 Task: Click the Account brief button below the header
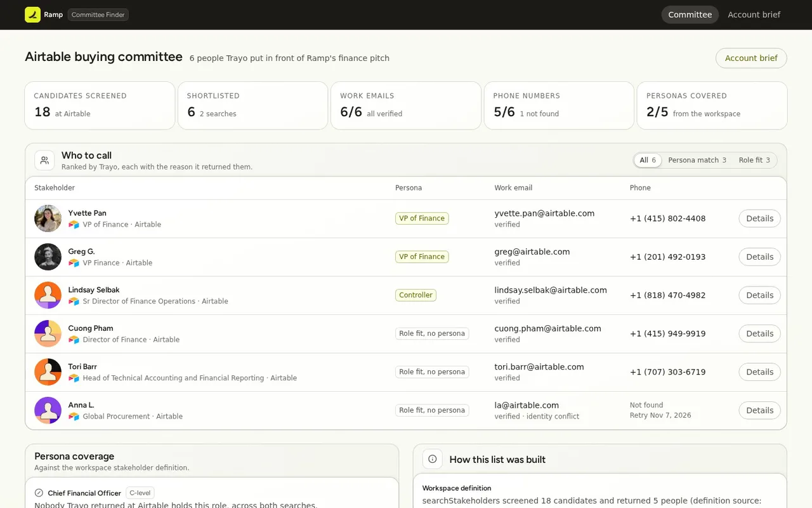(751, 58)
